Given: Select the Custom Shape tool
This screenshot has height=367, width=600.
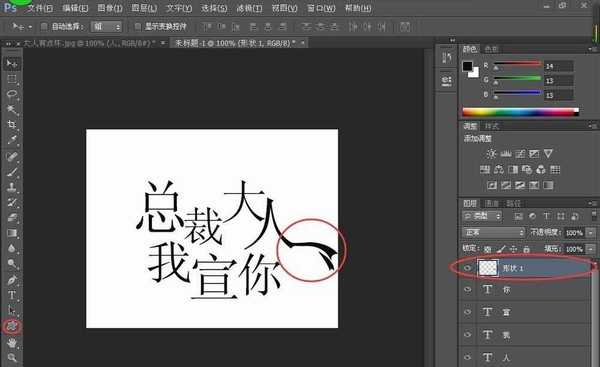Looking at the screenshot, I should coord(12,326).
